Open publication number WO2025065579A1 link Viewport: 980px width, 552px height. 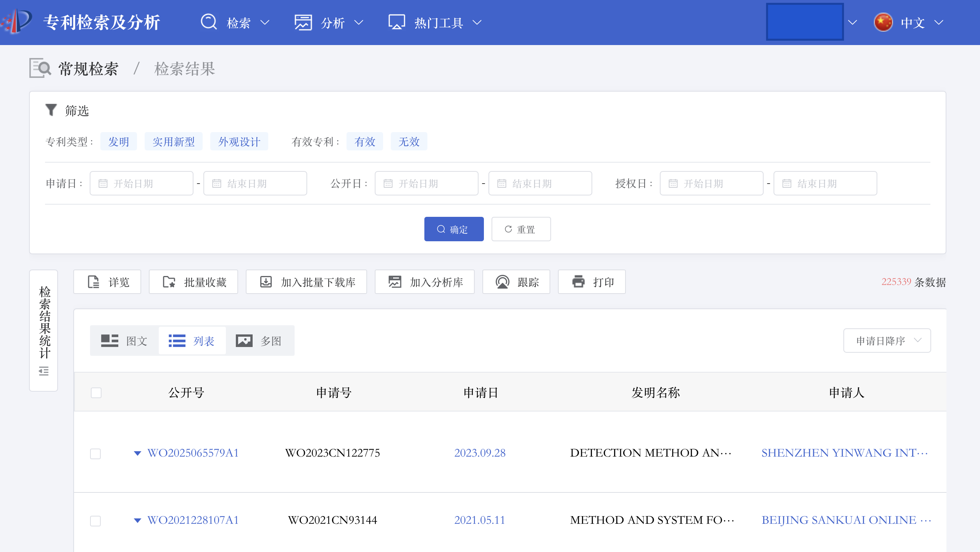193,453
